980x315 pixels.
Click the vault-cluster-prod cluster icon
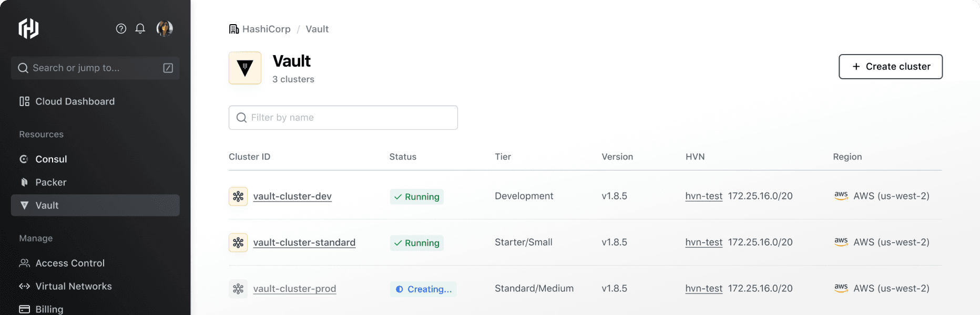[238, 289]
